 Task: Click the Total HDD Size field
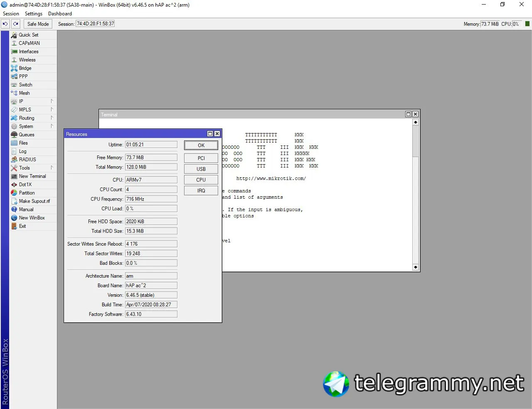(151, 231)
